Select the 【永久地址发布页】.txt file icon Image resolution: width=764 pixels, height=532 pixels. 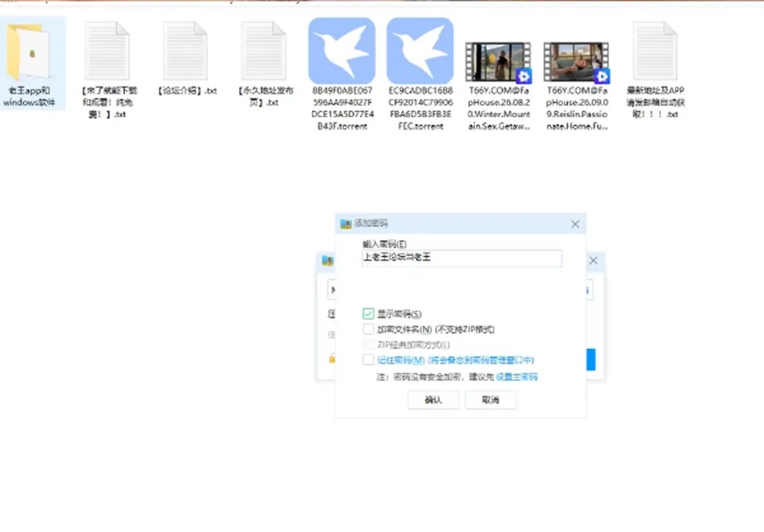pyautogui.click(x=263, y=51)
